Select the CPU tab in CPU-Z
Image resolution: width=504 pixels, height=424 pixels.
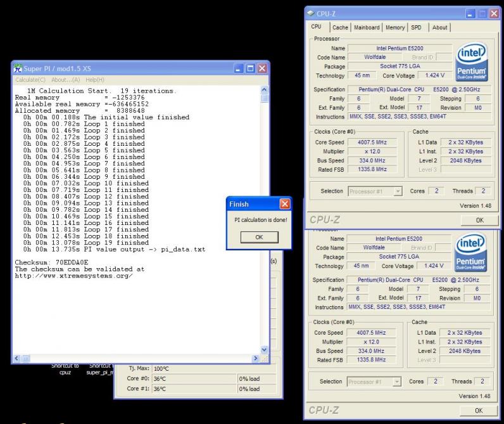pyautogui.click(x=317, y=27)
